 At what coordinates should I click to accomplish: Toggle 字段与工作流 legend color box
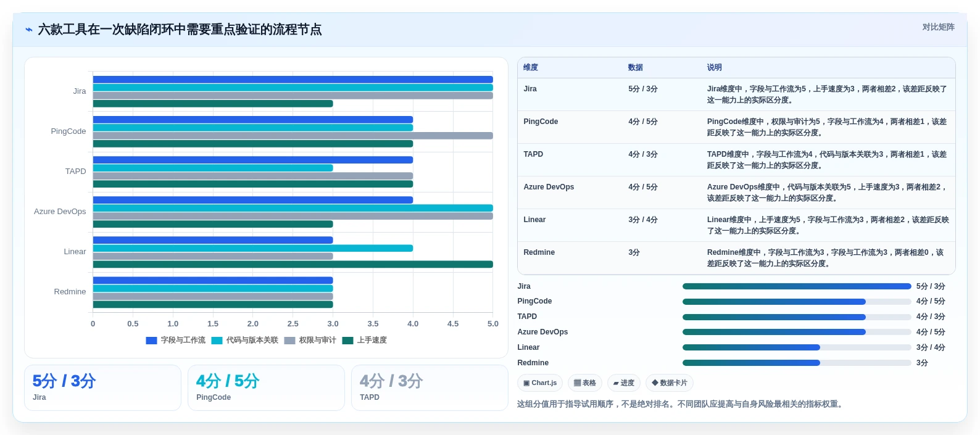(151, 341)
